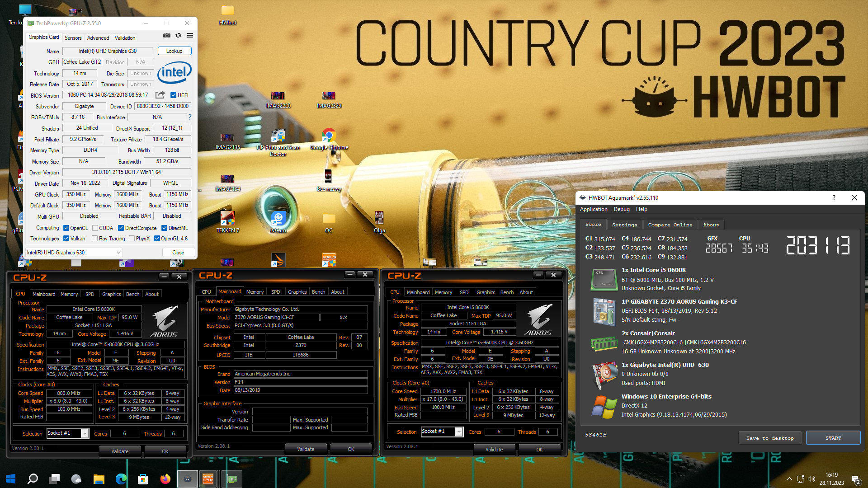The height and width of the screenshot is (488, 868).
Task: Click the AORUS CPU-Z taskbar icon
Action: coord(208,479)
